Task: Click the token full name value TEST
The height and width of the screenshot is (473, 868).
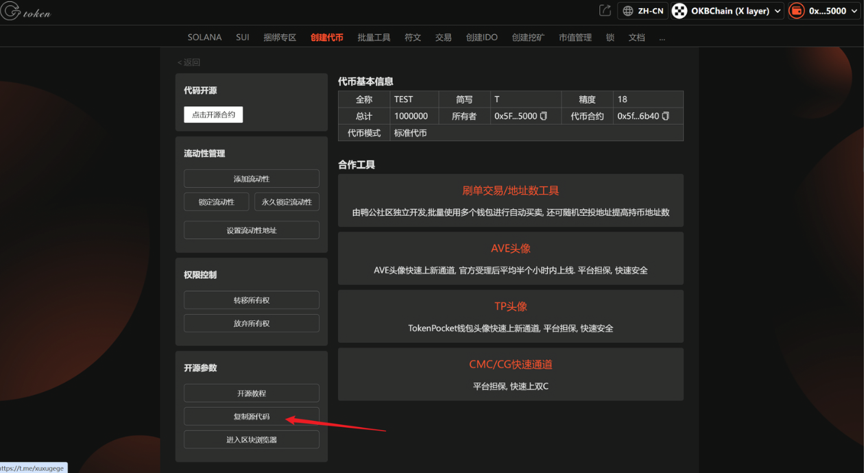Action: pos(404,99)
